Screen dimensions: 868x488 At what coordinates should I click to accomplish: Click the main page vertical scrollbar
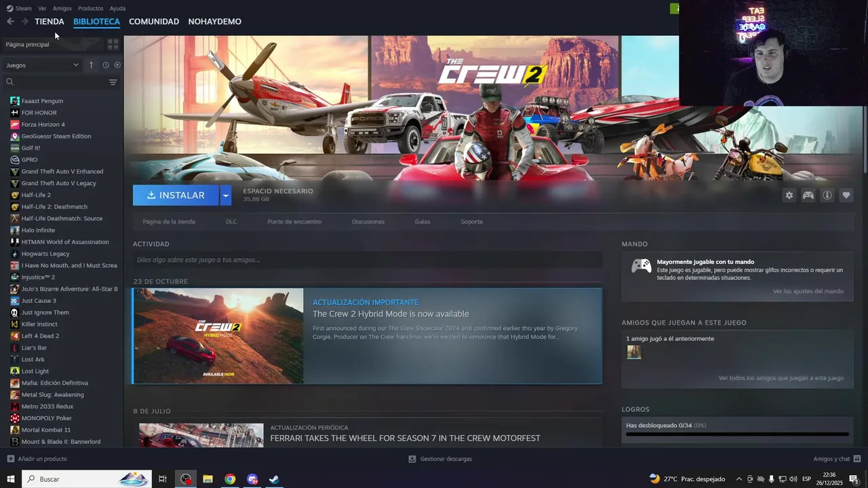(865, 139)
